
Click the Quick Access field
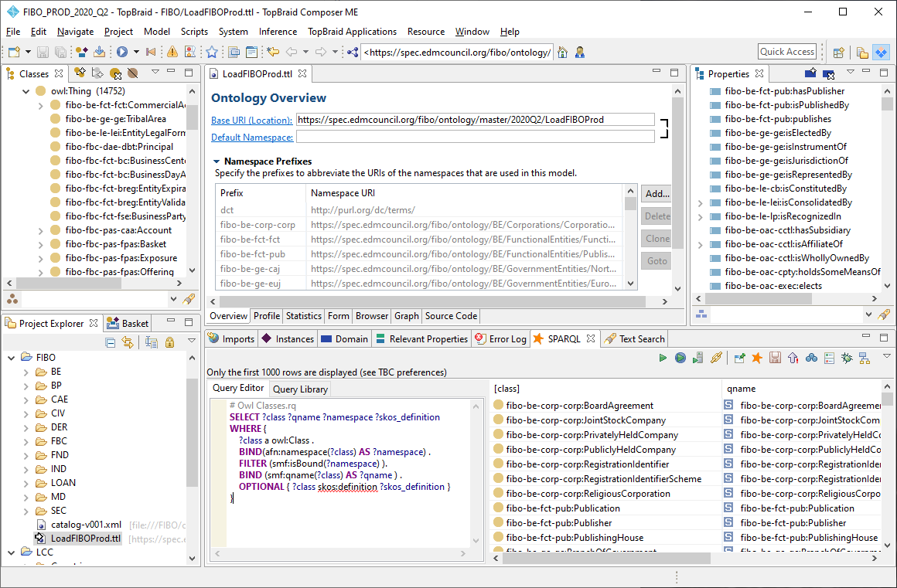pos(786,52)
